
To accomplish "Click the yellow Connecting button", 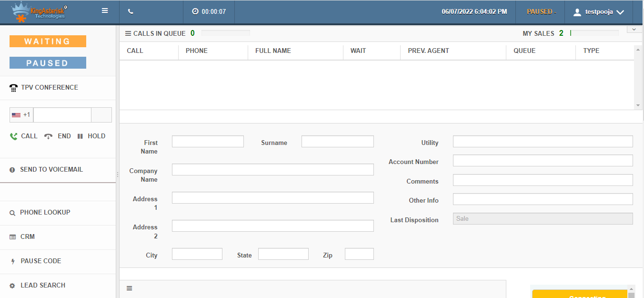I will pyautogui.click(x=579, y=294).
